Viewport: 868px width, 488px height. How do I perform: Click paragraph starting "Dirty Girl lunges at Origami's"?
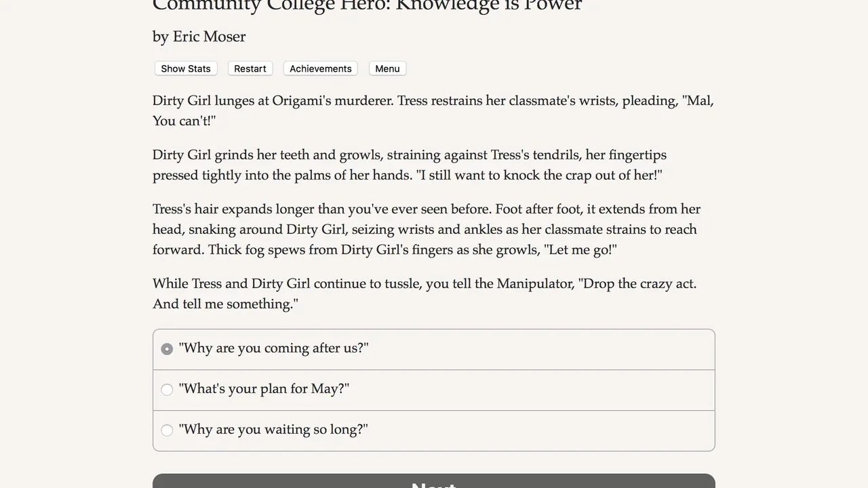pos(433,111)
